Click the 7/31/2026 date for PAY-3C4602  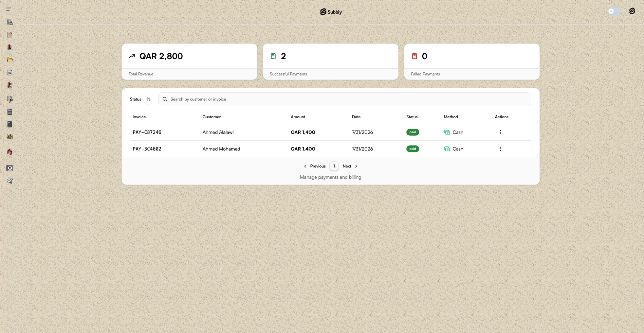tap(362, 149)
